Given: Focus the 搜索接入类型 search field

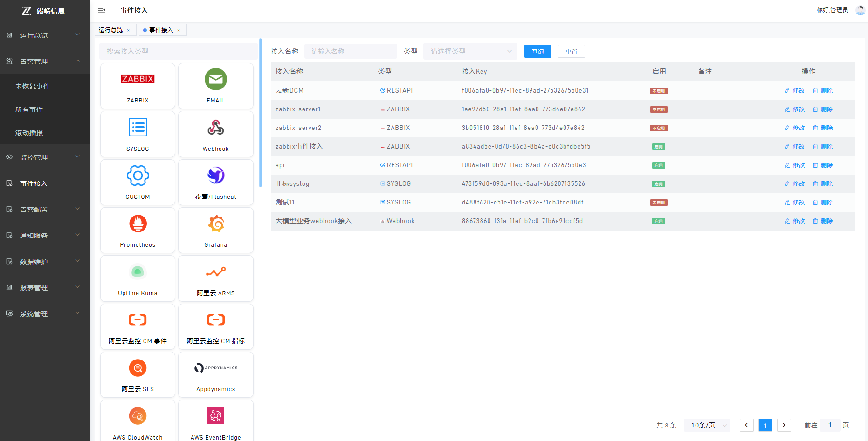Looking at the screenshot, I should (x=178, y=51).
